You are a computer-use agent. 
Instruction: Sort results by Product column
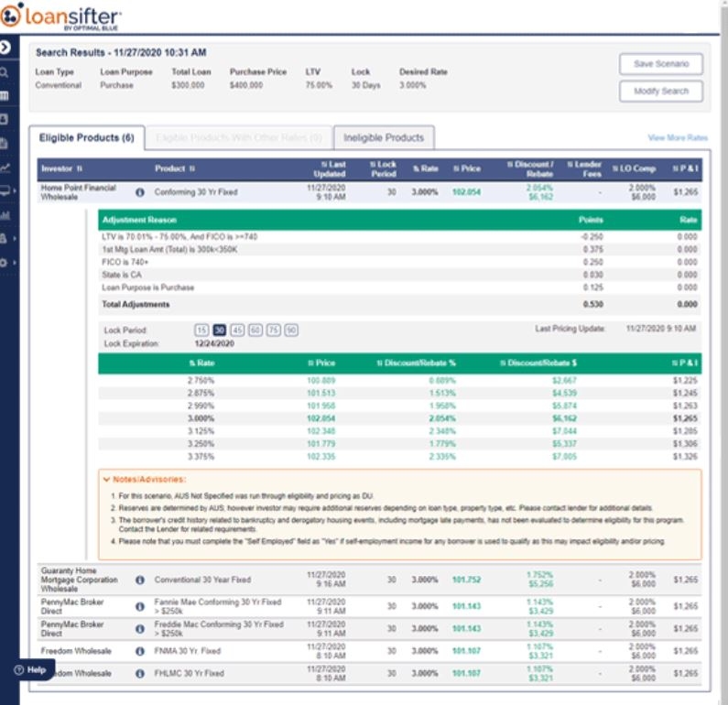175,168
